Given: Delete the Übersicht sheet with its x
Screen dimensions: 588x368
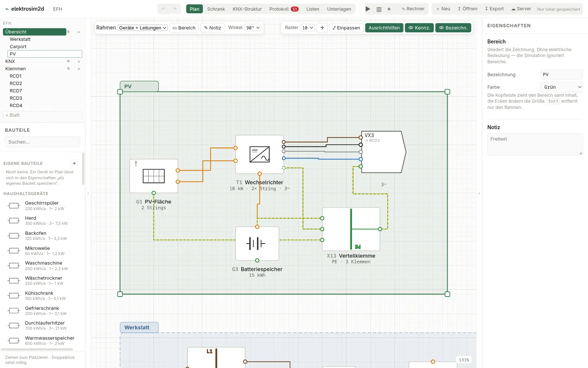Looking at the screenshot, I should pos(79,32).
